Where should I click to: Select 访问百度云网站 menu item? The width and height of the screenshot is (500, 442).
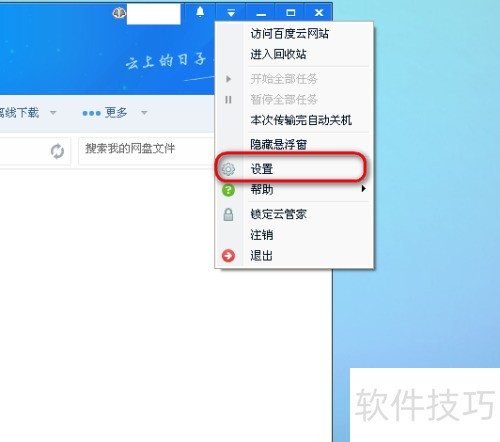pyautogui.click(x=290, y=33)
